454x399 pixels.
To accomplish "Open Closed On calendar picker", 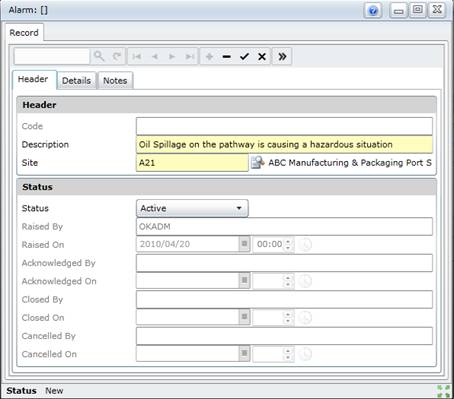I will point(244,317).
